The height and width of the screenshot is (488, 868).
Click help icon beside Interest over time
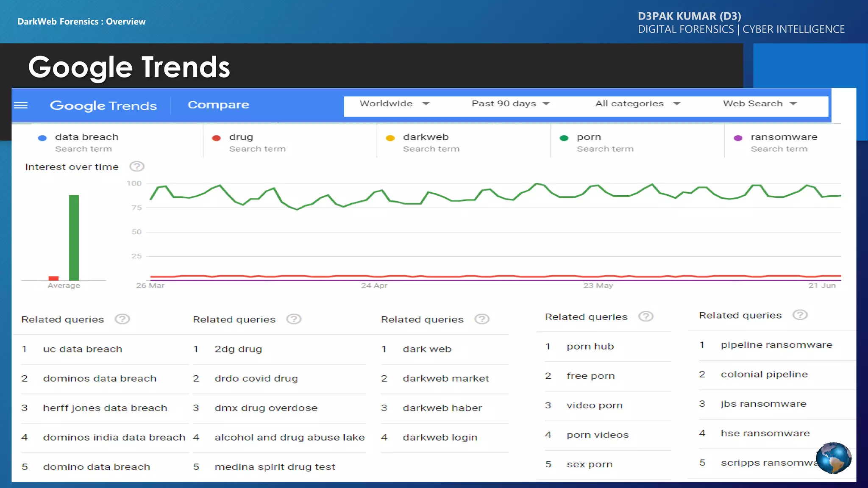pyautogui.click(x=137, y=166)
